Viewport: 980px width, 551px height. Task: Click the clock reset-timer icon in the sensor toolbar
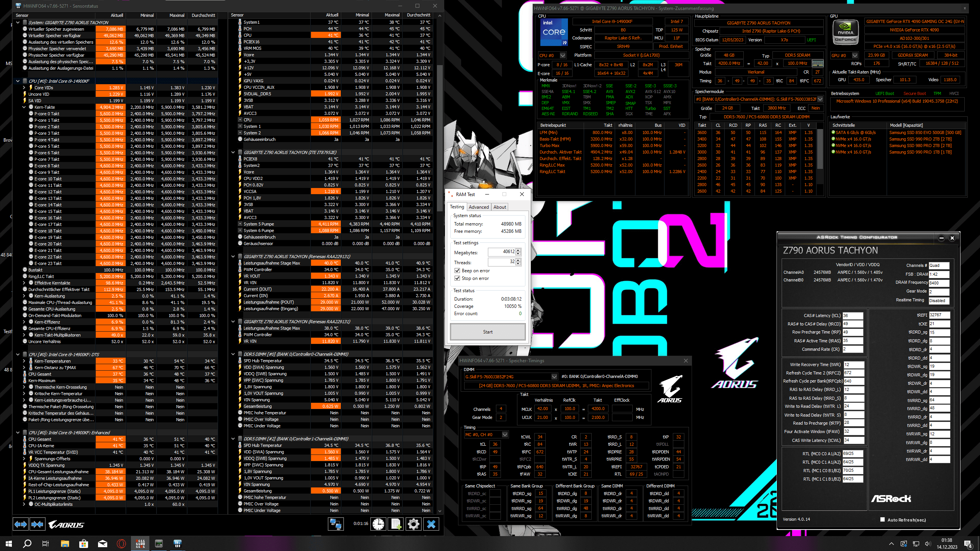pos(378,524)
